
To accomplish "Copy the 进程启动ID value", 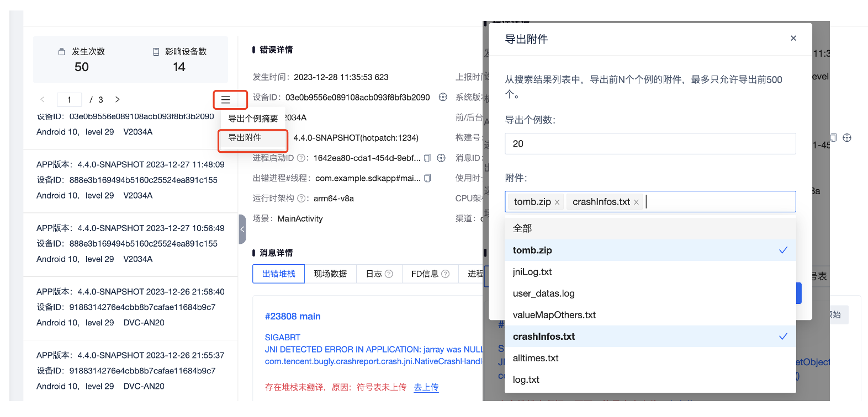I will point(427,158).
